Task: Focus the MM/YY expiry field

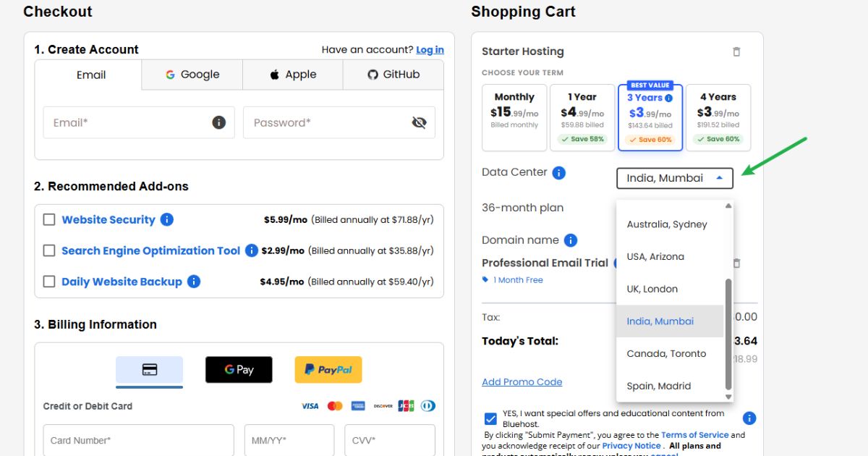Action: [x=289, y=440]
